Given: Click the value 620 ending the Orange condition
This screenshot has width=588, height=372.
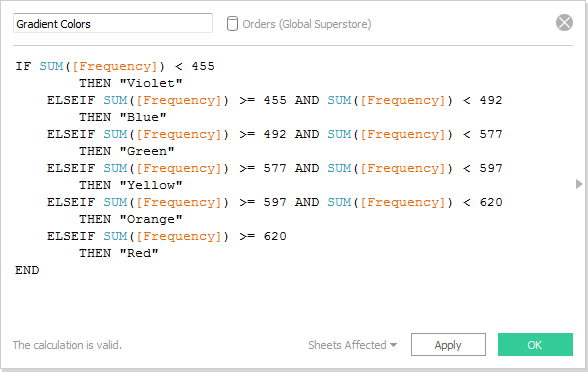Looking at the screenshot, I should click(490, 202).
